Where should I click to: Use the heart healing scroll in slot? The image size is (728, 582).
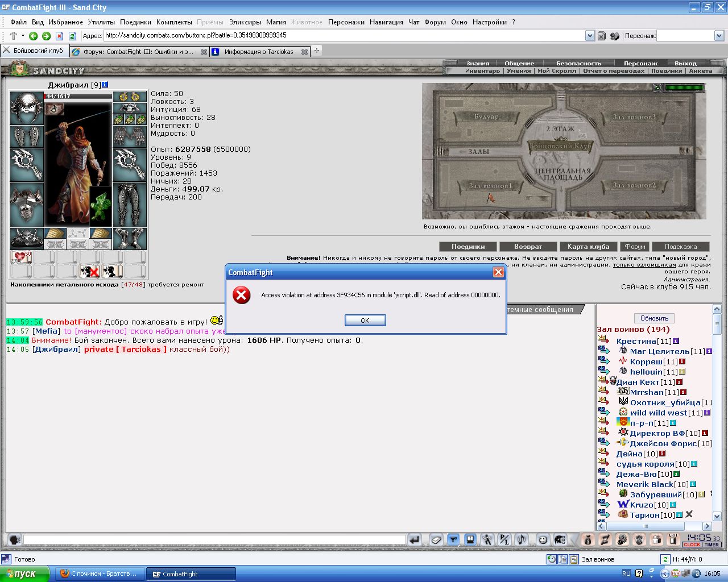click(21, 257)
